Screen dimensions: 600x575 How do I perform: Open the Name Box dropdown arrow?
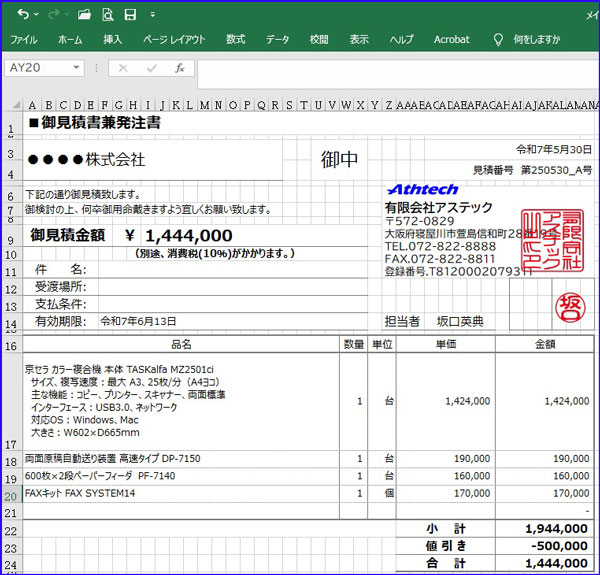[77, 68]
